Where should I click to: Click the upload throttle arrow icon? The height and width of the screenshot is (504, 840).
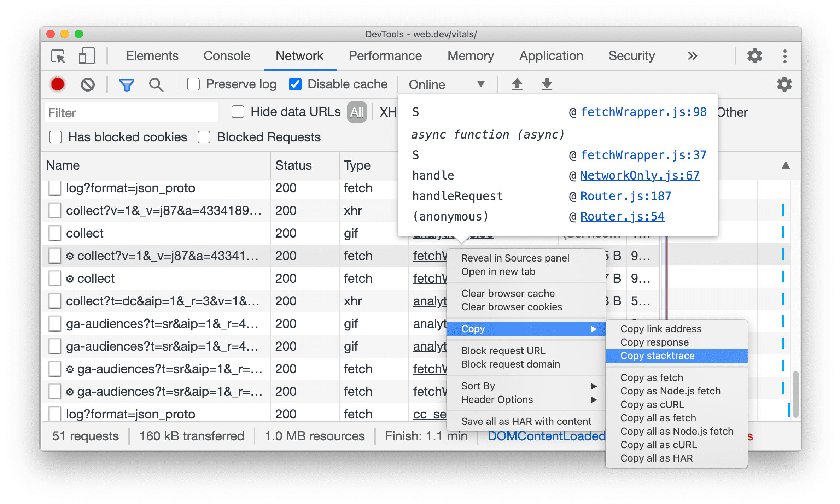518,83
